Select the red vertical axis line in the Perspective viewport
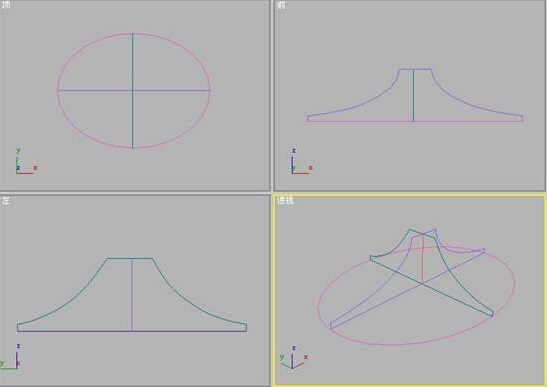 tap(423, 259)
